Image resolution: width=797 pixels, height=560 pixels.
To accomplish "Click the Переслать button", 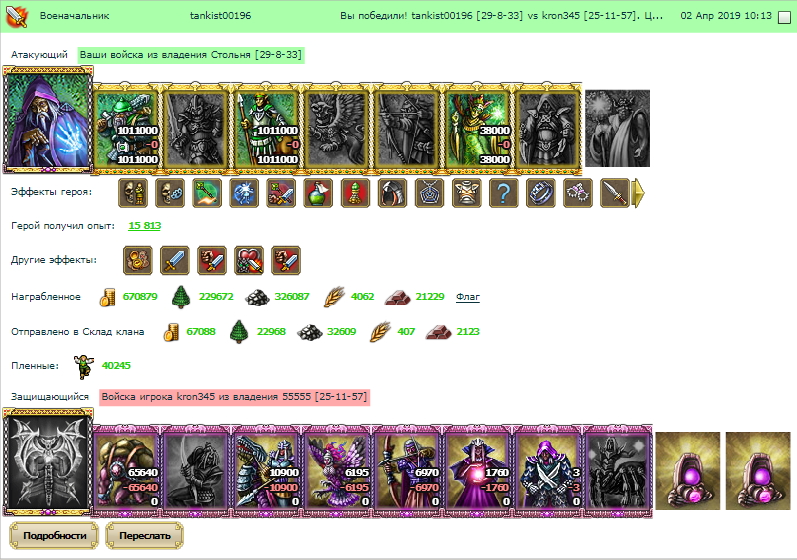I will tap(144, 536).
